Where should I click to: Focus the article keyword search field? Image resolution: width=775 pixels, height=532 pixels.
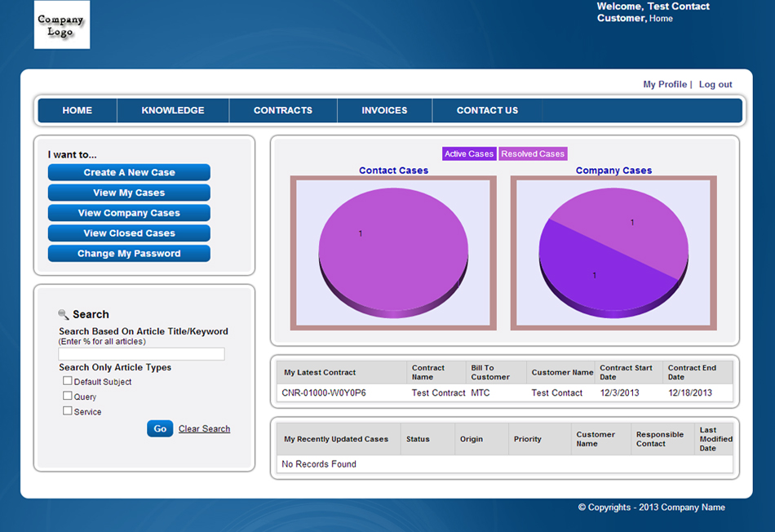[x=141, y=354]
